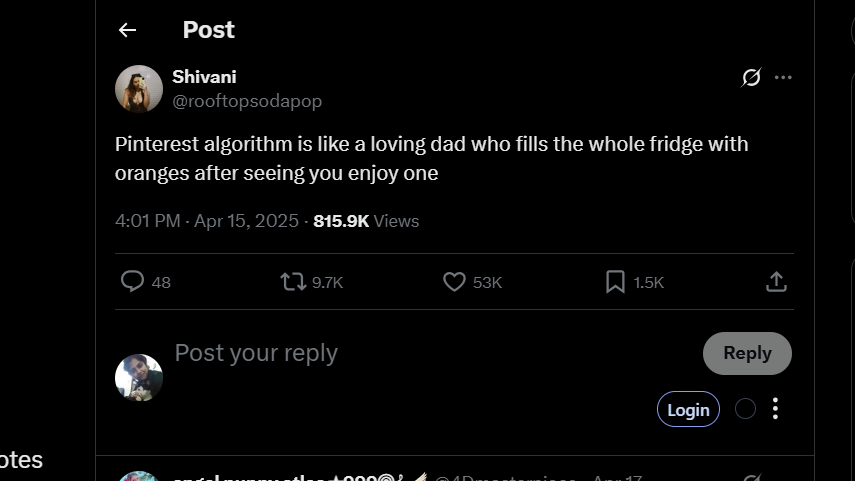Click the Shivani display name

[204, 77]
